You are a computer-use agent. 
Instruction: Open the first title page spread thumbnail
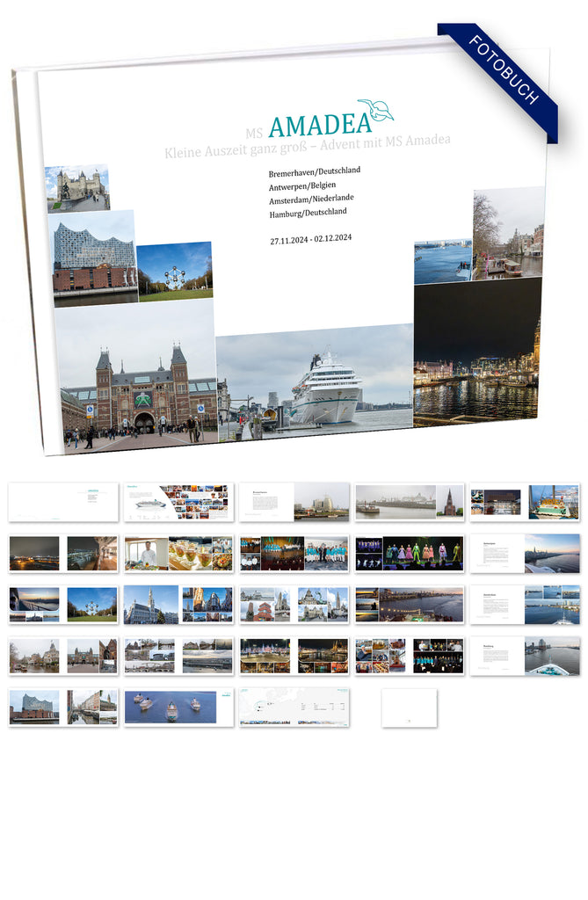click(63, 502)
